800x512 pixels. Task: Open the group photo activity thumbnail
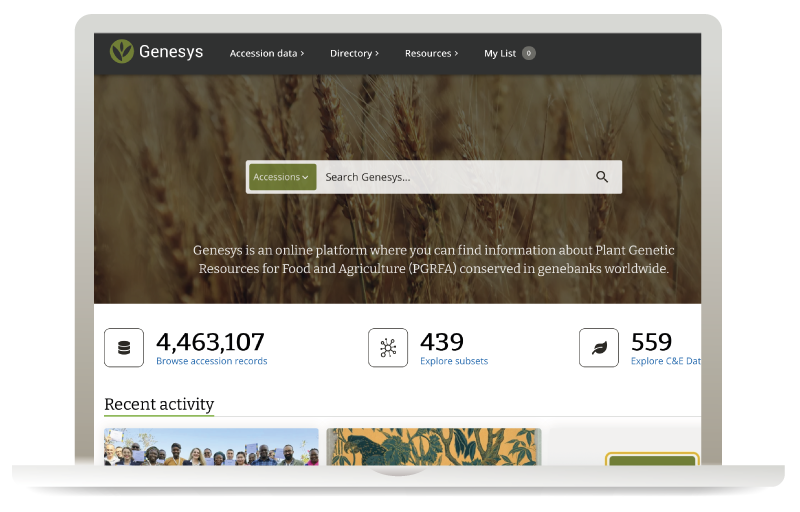(211, 447)
